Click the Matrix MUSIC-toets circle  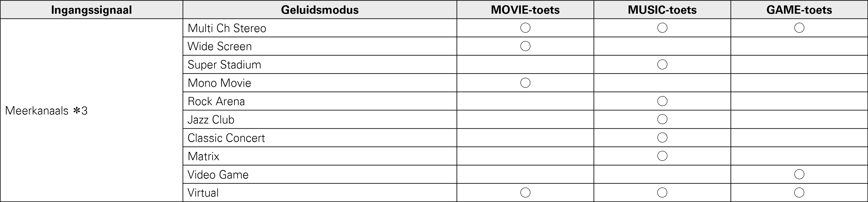pos(662,156)
